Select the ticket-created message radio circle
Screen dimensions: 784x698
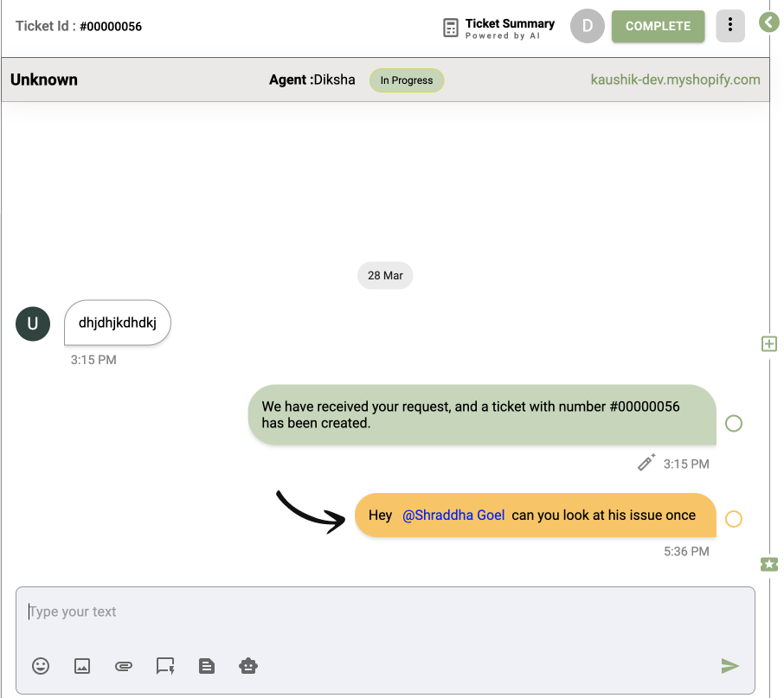point(734,424)
